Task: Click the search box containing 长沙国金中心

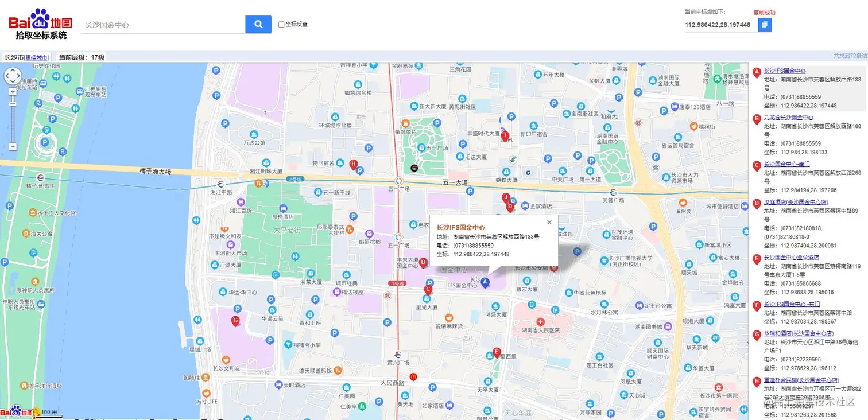Action: click(x=163, y=25)
